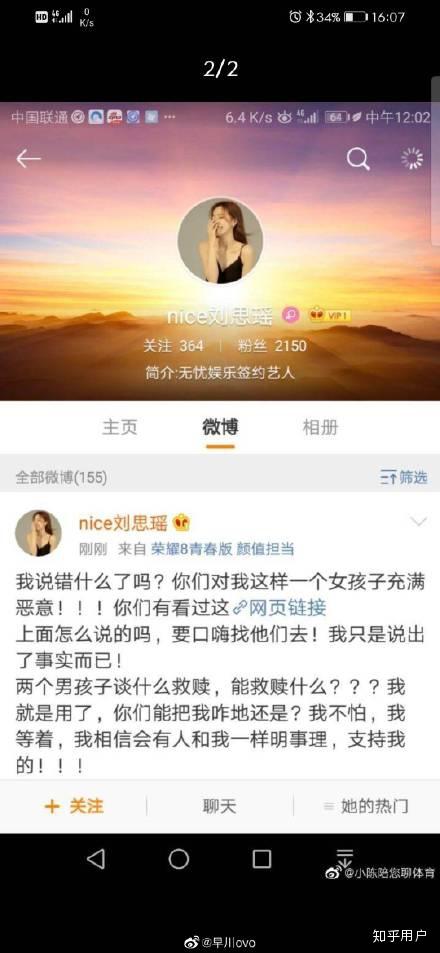Open the 筛选 filter menu
This screenshot has width=440, height=953.
(404, 477)
